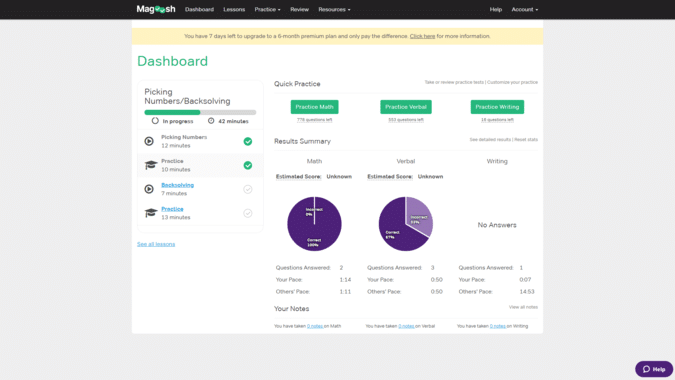Toggle completed checkmark for Picking Numbers
The image size is (675, 380).
coord(248,141)
